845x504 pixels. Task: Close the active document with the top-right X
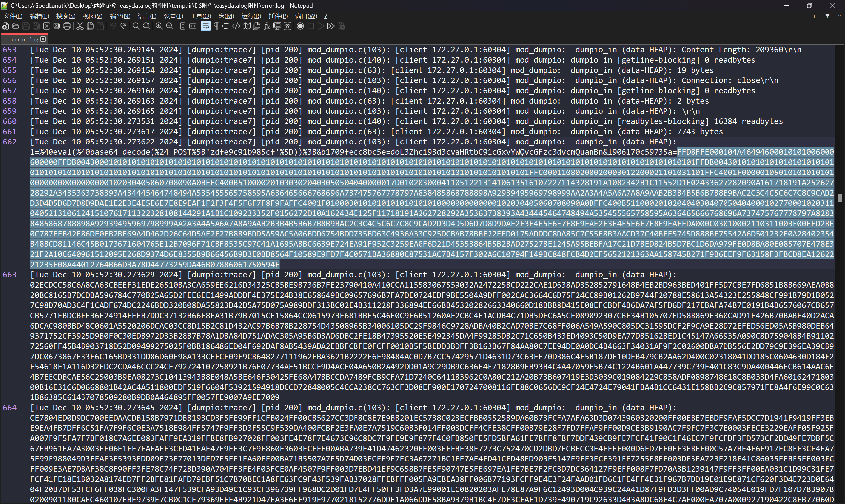pyautogui.click(x=839, y=16)
